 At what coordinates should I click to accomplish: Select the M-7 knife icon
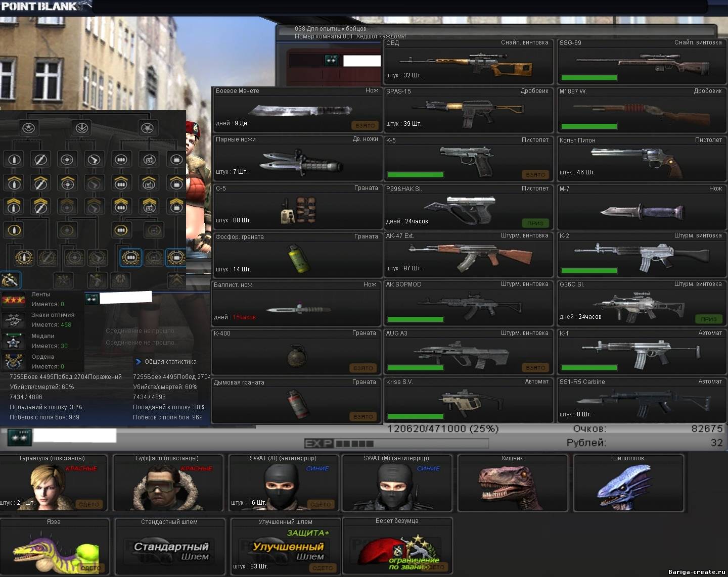coord(642,211)
